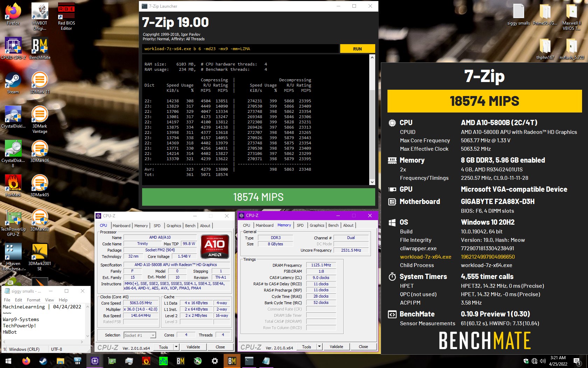Open the Heaven Benchmark desktop shortcut
588x368 pixels.
[x=13, y=257]
